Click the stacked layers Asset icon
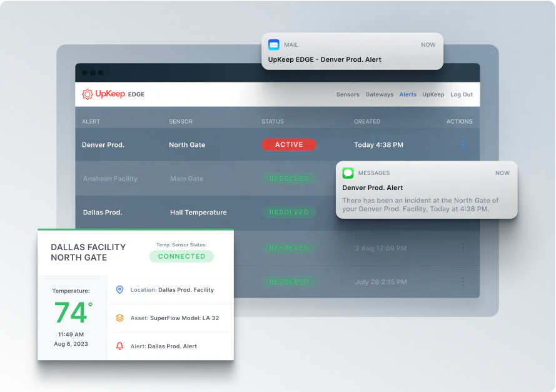556x392 pixels. pos(120,318)
